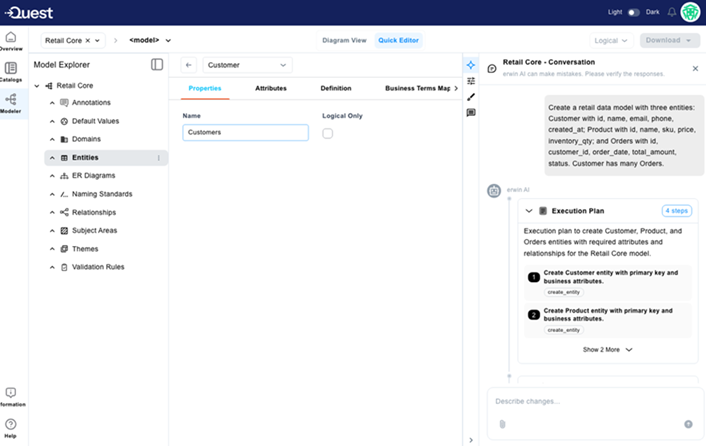
Task: Open notifications bell
Action: coord(671,12)
